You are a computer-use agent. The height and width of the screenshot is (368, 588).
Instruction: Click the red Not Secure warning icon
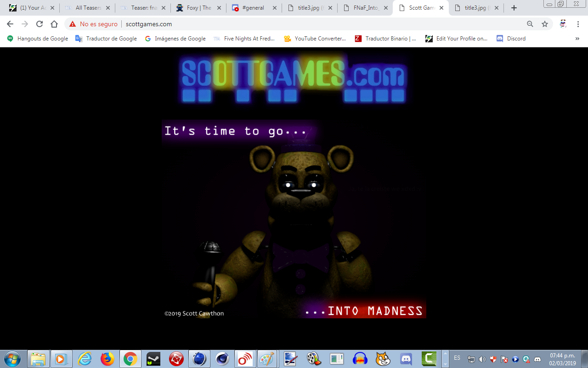[x=73, y=24]
